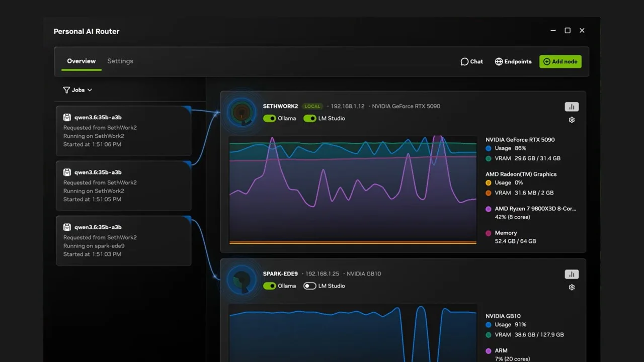Enable LM Studio on SPARK-EDE9 node
Screen dimensions: 644x362
310,286
